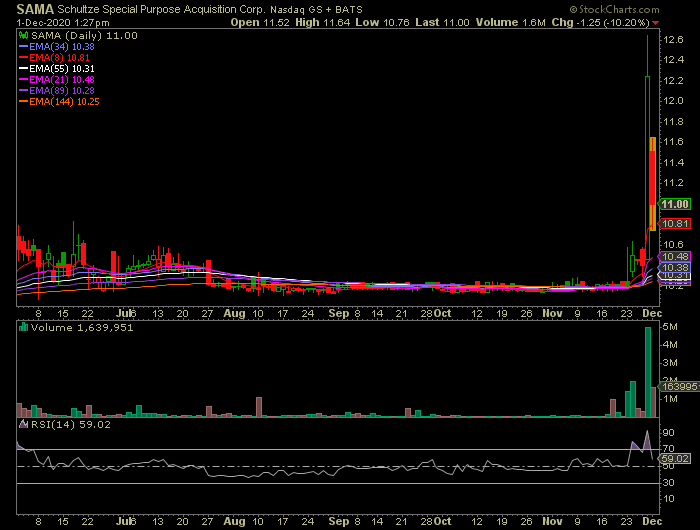Click the 59.02 RSI axis tag
The height and width of the screenshot is (530, 700).
tap(675, 459)
